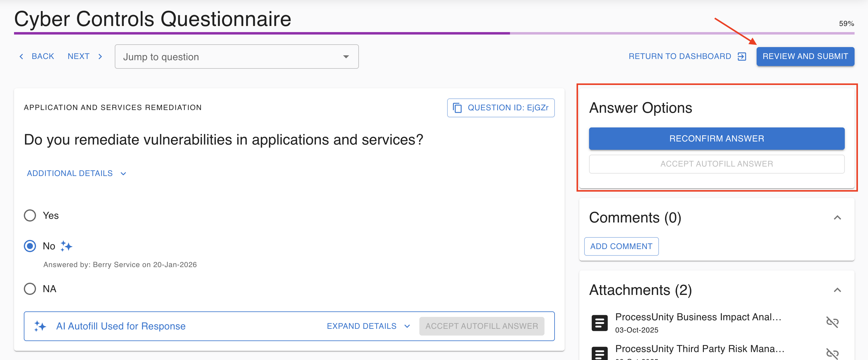Collapse the Attachments (2) panel
Image resolution: width=868 pixels, height=360 pixels.
pyautogui.click(x=837, y=290)
